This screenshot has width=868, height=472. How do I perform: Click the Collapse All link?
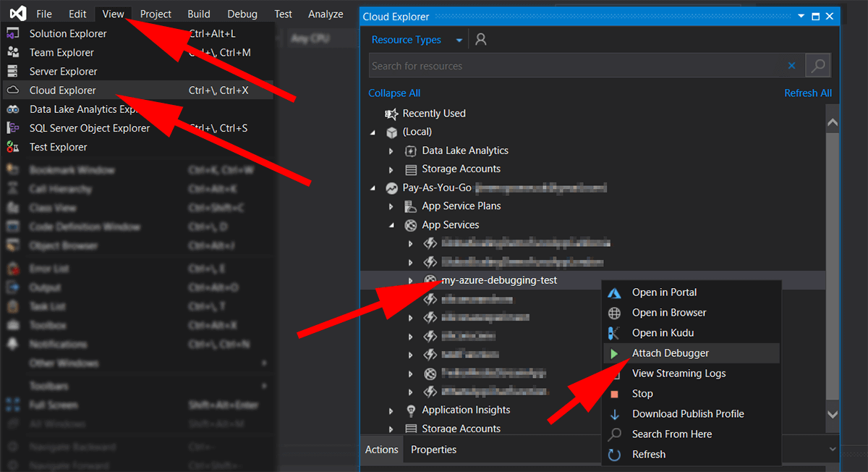[394, 93]
